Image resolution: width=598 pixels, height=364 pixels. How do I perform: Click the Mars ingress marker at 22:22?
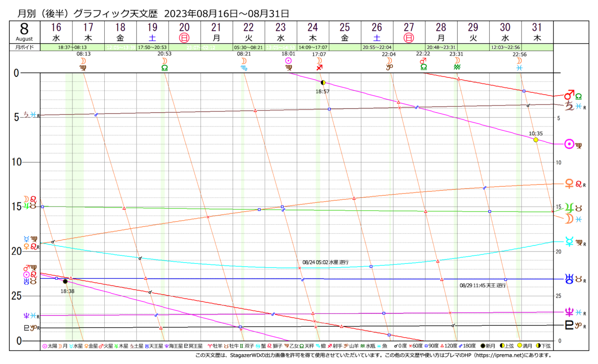click(x=423, y=61)
